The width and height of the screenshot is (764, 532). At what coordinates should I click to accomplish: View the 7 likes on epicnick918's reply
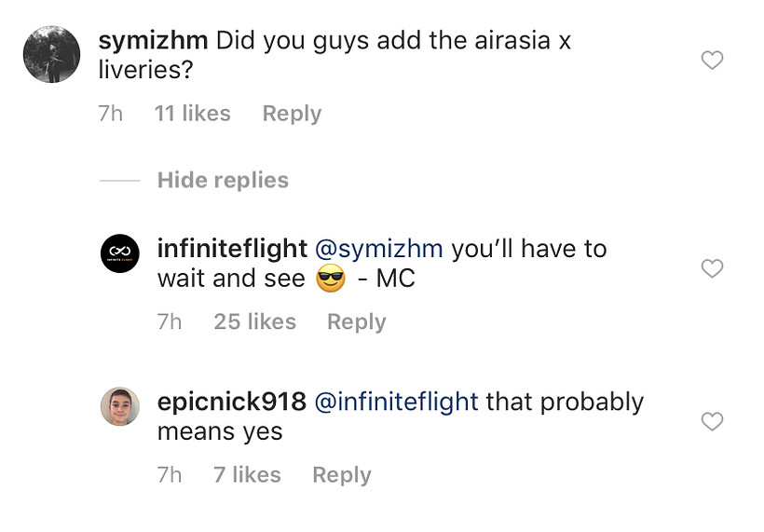click(247, 474)
